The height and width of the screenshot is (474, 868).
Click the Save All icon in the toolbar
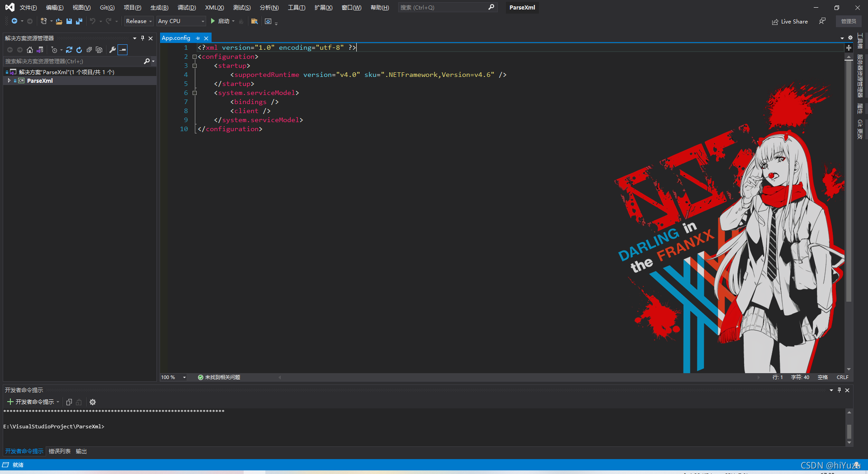(79, 21)
